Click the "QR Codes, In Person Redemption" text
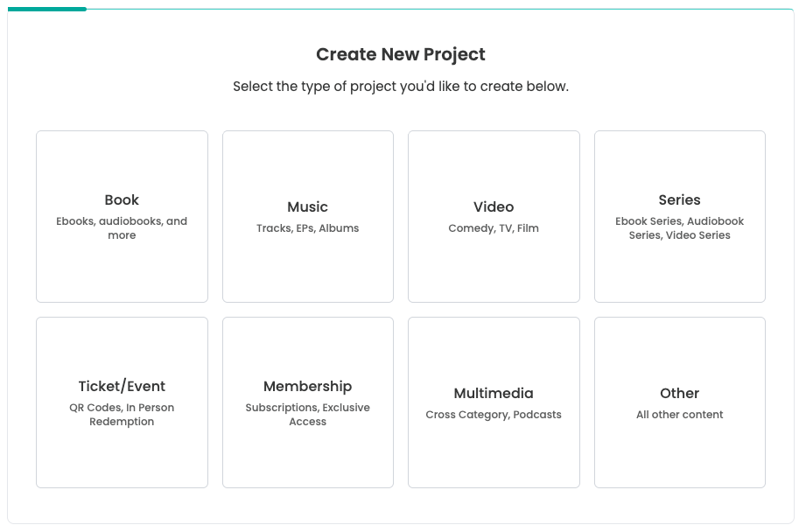The width and height of the screenshot is (806, 532). [122, 414]
